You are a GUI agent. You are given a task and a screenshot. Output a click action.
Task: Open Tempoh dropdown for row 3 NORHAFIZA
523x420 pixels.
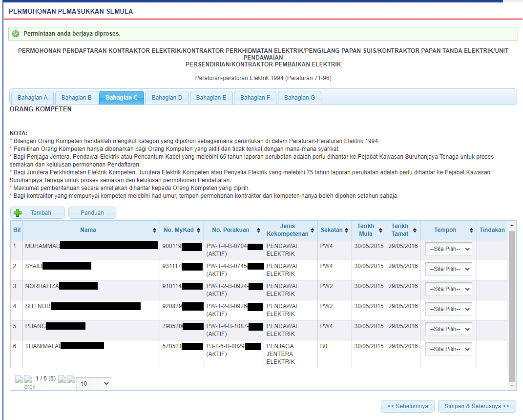pyautogui.click(x=448, y=289)
